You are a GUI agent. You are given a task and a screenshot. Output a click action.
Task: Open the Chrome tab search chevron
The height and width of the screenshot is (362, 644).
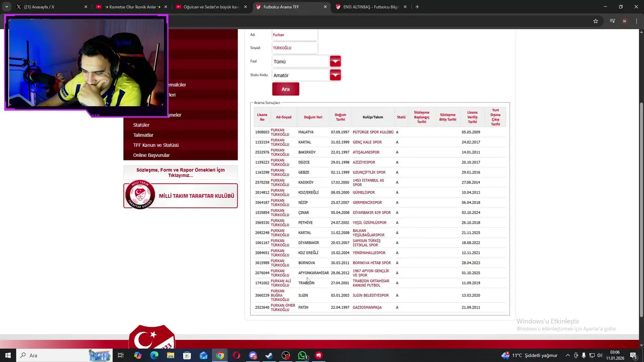[x=7, y=7]
